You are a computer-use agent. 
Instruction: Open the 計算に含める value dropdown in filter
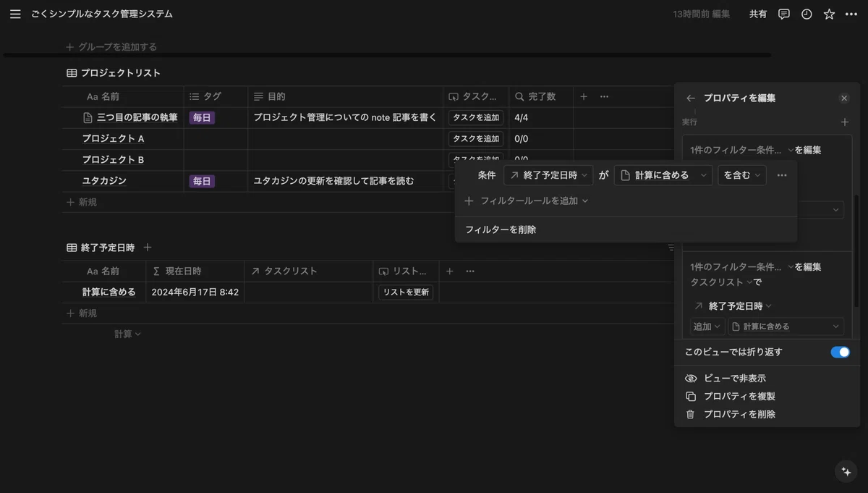click(663, 175)
